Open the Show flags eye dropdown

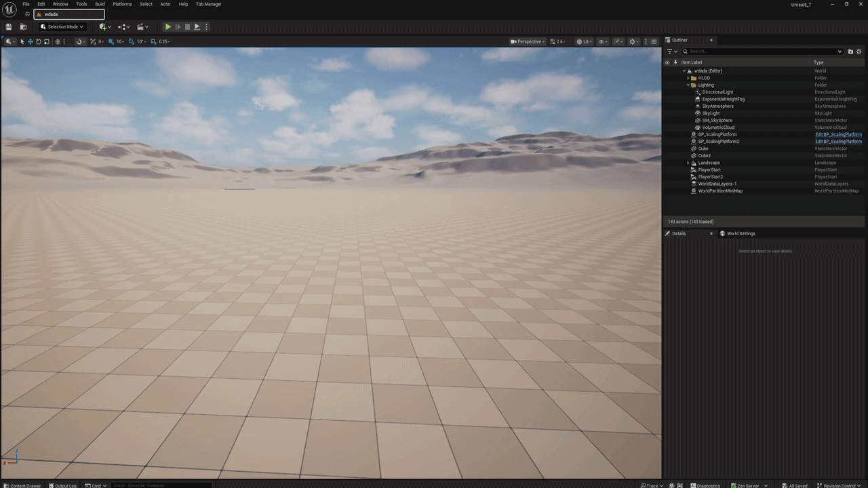(x=602, y=41)
